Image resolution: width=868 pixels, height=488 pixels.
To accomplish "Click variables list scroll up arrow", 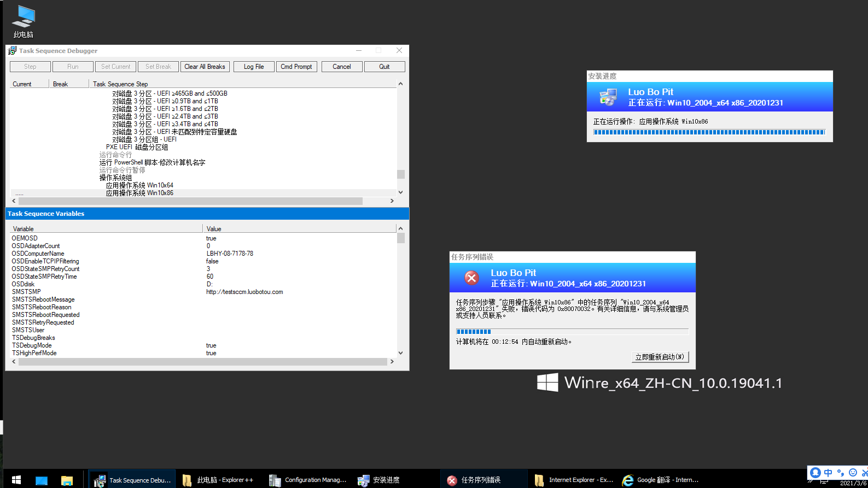I will point(401,228).
